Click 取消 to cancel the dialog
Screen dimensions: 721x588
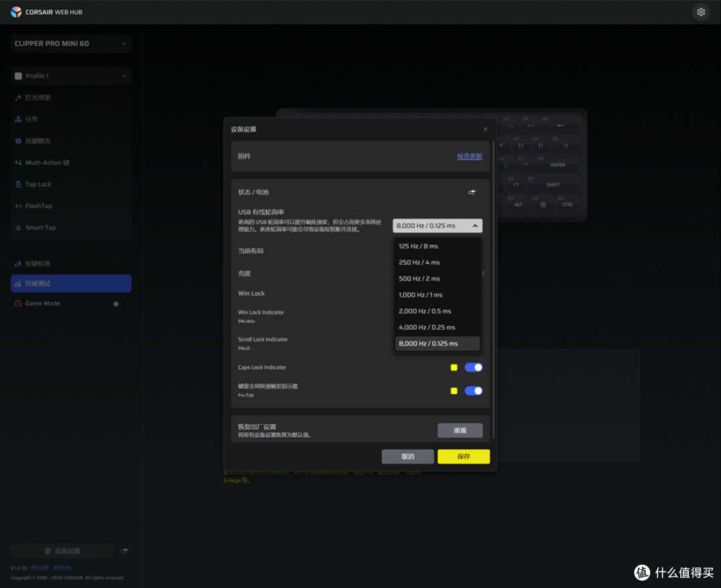(408, 457)
